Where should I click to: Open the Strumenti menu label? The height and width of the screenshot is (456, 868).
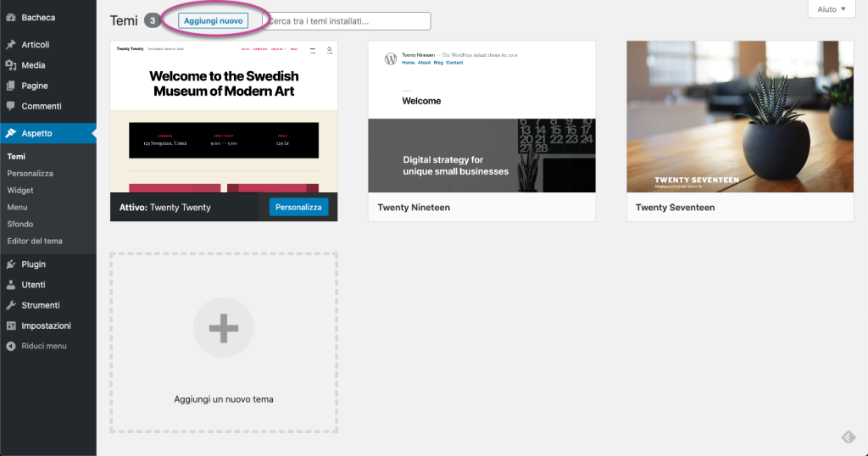click(x=41, y=305)
